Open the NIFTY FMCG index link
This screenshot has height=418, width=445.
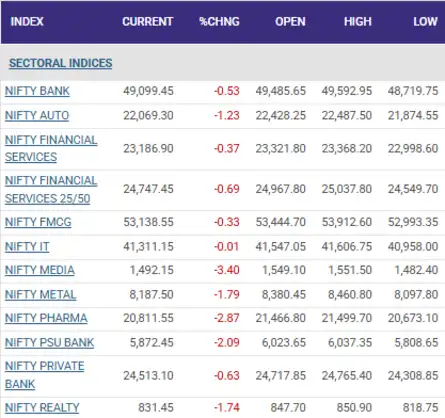pyautogui.click(x=38, y=222)
